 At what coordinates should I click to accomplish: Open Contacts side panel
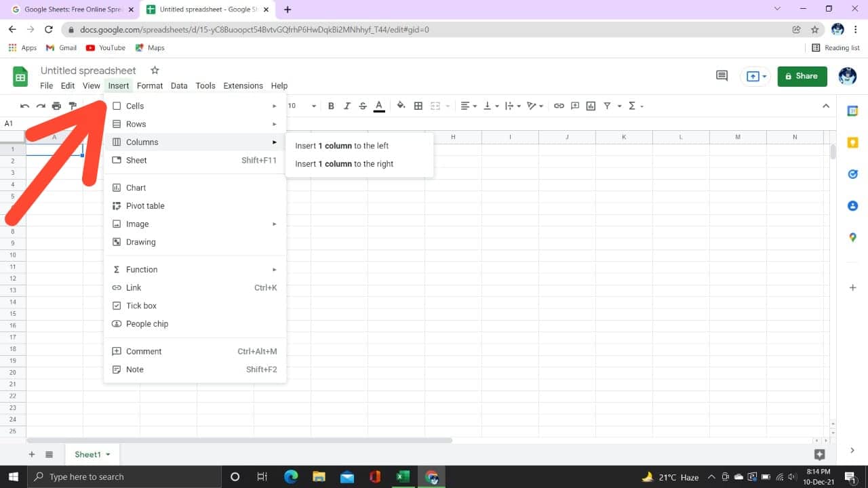coord(853,205)
